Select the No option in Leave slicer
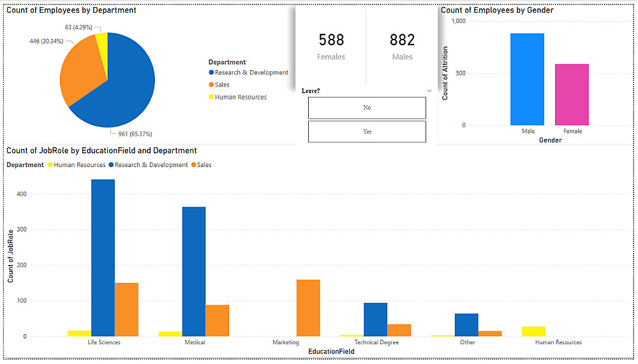 coord(367,108)
